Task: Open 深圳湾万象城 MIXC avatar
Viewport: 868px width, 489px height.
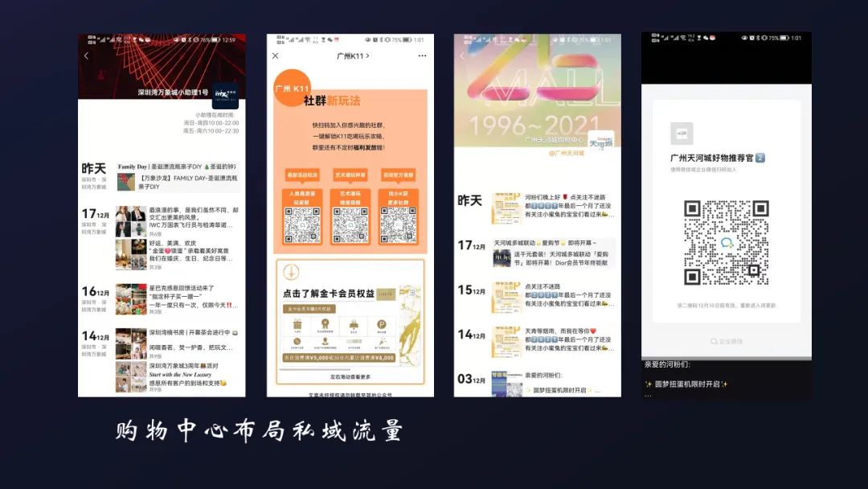Action: [x=225, y=94]
